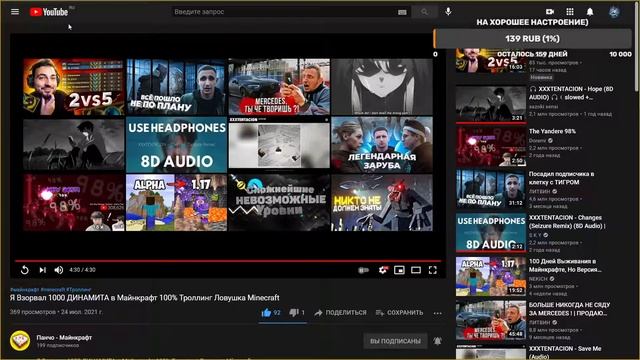
Task: Open the ЛЕГЕНДАРНАЯ ЗАРУБА end-screen video
Action: click(382, 144)
